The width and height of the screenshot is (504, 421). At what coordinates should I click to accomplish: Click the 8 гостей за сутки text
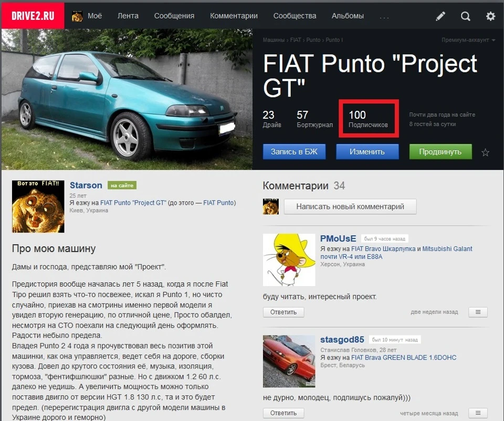pyautogui.click(x=432, y=124)
